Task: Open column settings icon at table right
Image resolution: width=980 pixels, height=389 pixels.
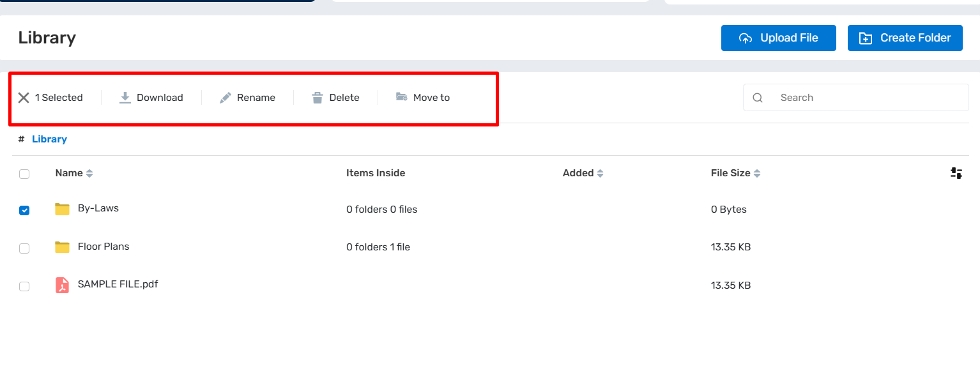Action: [x=956, y=173]
